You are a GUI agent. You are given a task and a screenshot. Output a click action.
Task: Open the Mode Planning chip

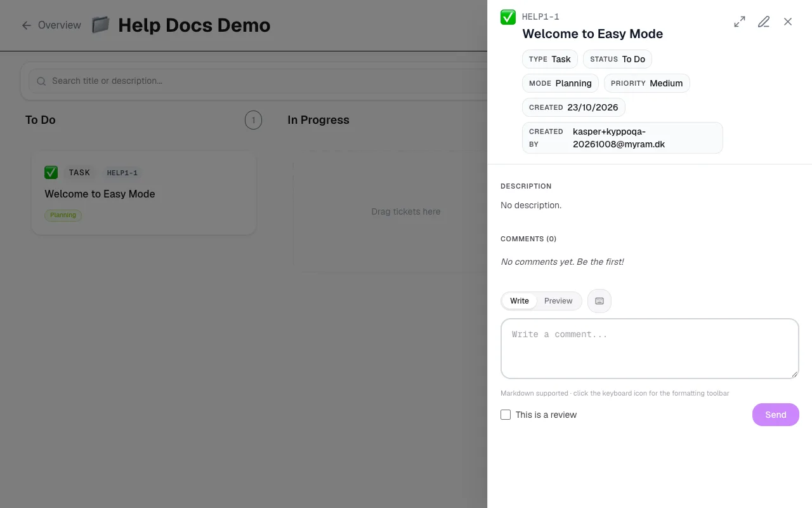(560, 83)
